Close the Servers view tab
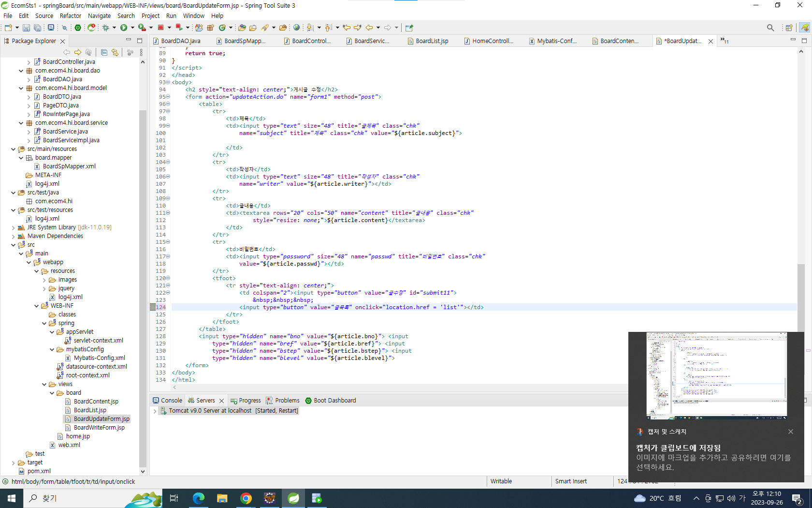 221,401
